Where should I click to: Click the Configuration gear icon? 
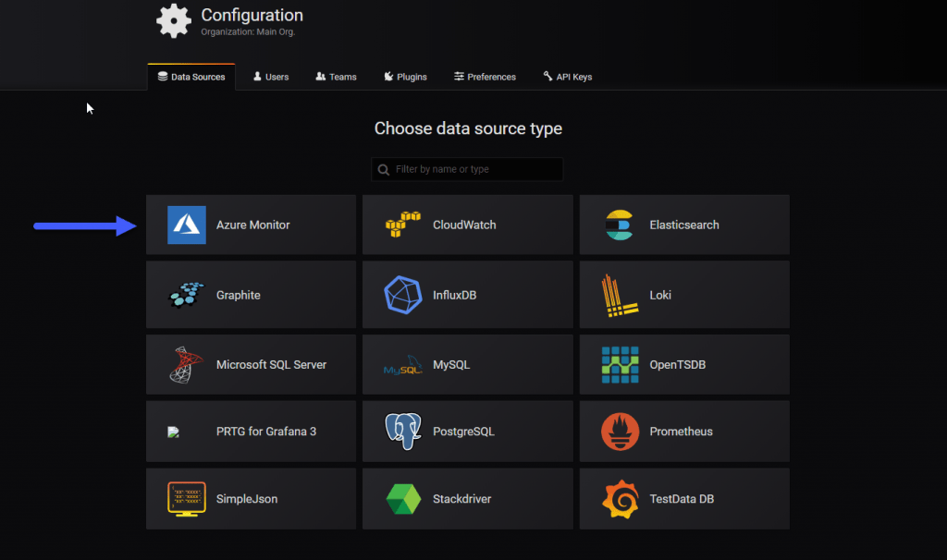point(174,21)
